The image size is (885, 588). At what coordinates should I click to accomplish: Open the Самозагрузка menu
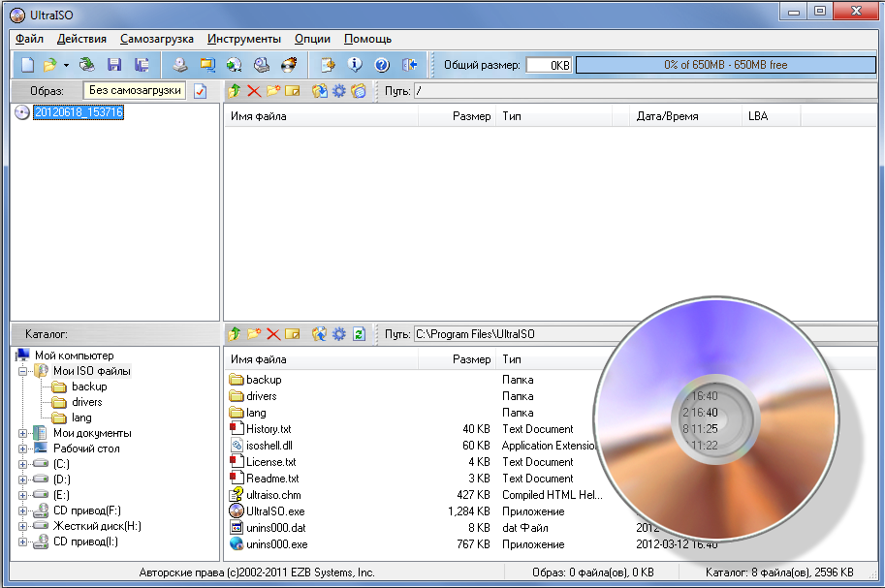[157, 39]
